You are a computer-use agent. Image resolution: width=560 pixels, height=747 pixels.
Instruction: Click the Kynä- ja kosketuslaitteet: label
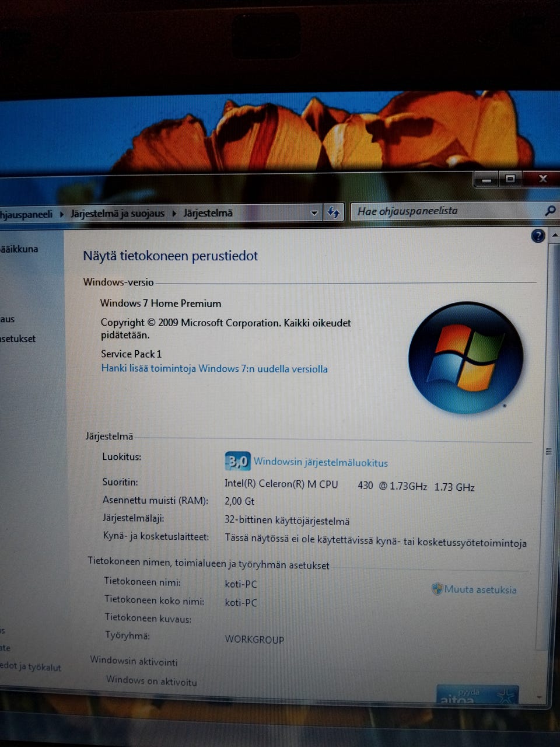click(156, 536)
